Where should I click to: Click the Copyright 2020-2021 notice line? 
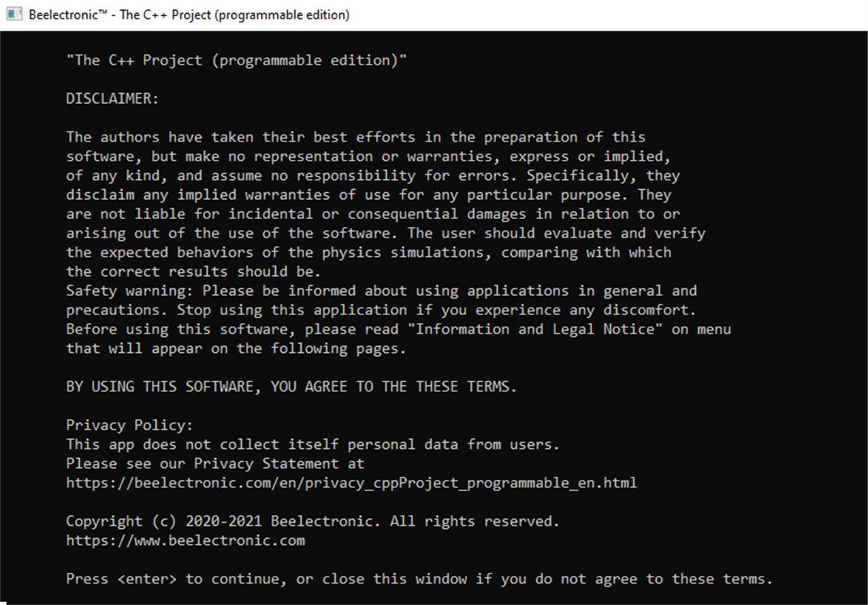click(313, 520)
